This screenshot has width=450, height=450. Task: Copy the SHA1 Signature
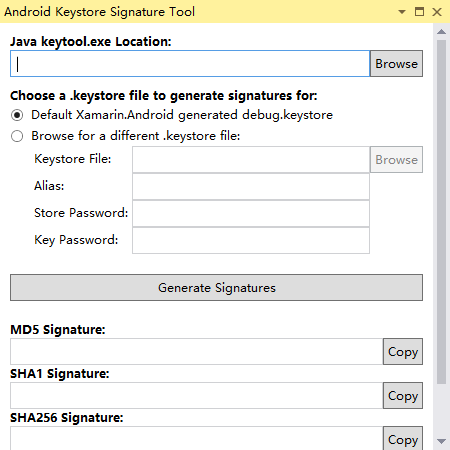click(403, 396)
